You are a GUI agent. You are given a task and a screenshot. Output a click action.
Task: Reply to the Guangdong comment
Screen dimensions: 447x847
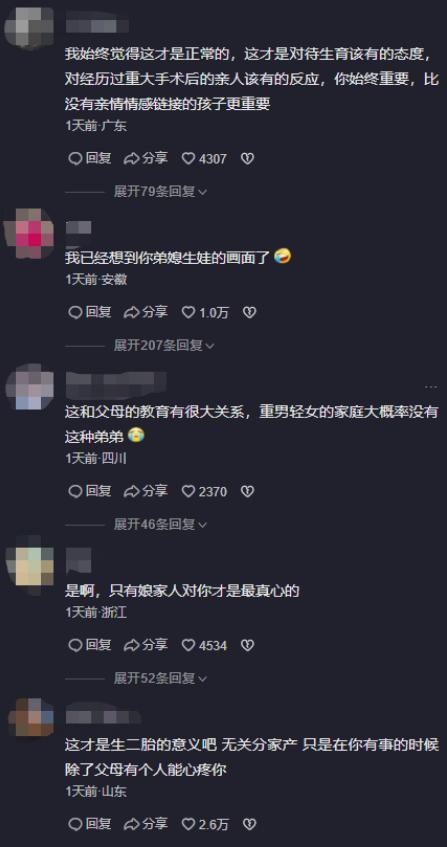91,158
